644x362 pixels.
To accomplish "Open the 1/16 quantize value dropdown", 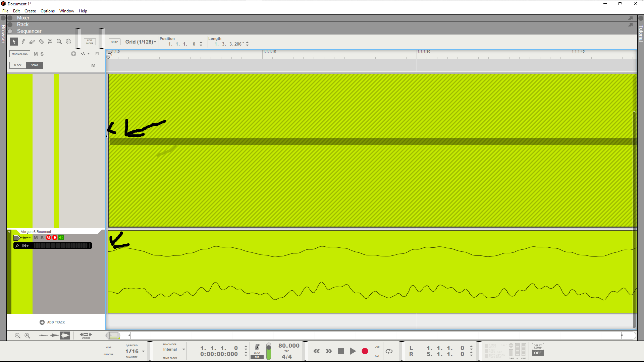I will [135, 351].
